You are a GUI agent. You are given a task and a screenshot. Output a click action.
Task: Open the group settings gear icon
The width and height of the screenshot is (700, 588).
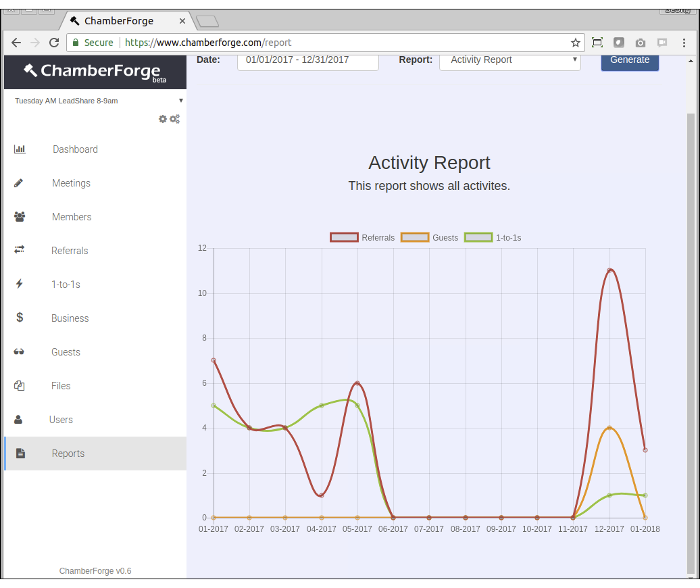pos(162,119)
